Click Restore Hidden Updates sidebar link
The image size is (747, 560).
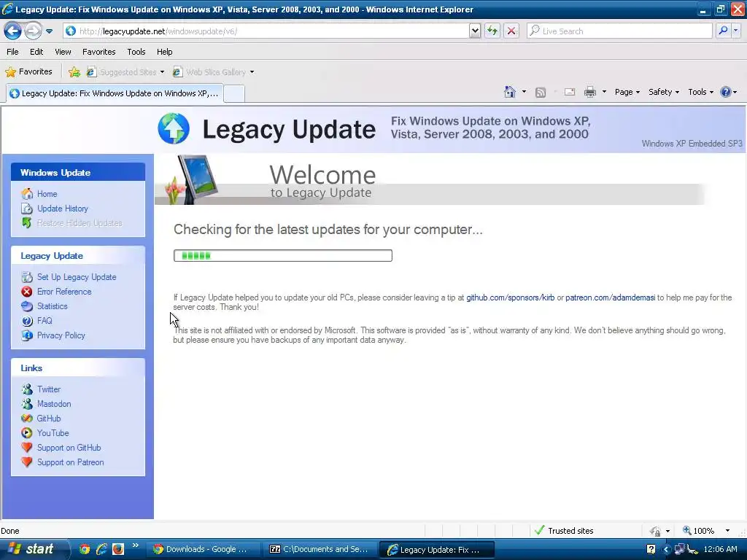tap(79, 223)
